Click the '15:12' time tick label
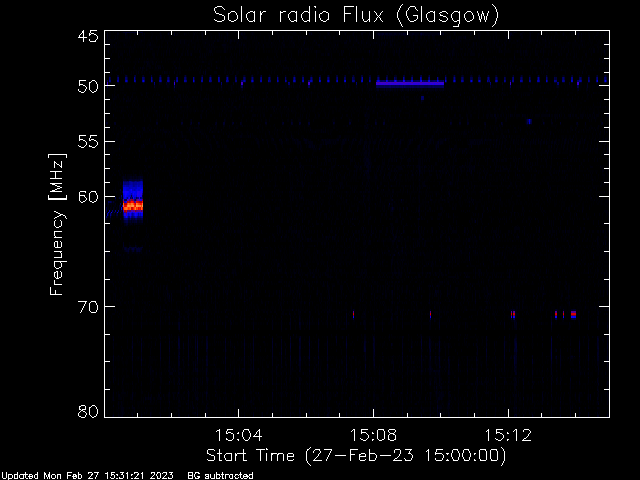This screenshot has height=480, width=640. (x=508, y=435)
